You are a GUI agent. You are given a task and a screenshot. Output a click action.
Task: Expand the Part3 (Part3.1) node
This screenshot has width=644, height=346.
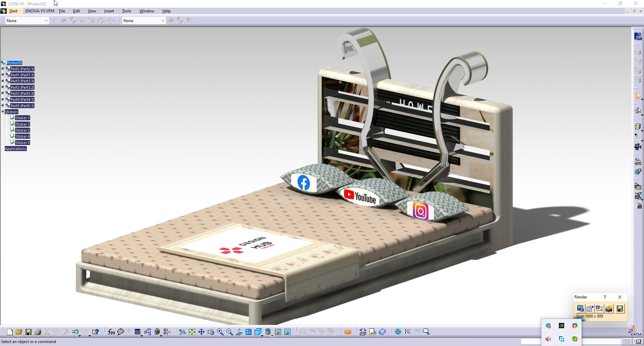pyautogui.click(x=3, y=81)
